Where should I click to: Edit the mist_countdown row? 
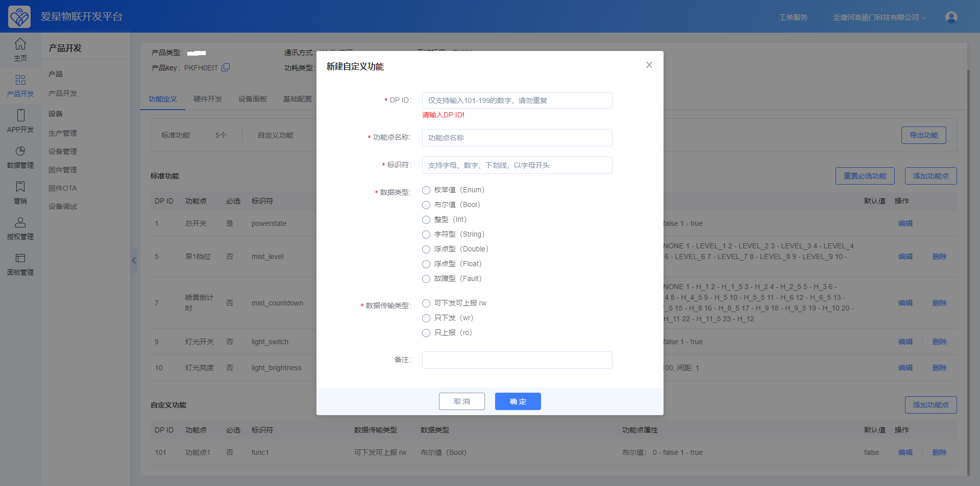(x=905, y=303)
